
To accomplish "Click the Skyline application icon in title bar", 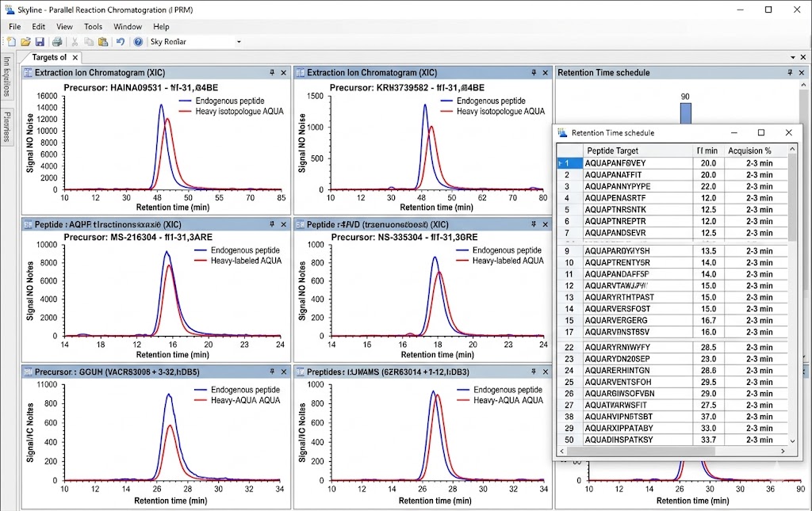I will (x=10, y=10).
